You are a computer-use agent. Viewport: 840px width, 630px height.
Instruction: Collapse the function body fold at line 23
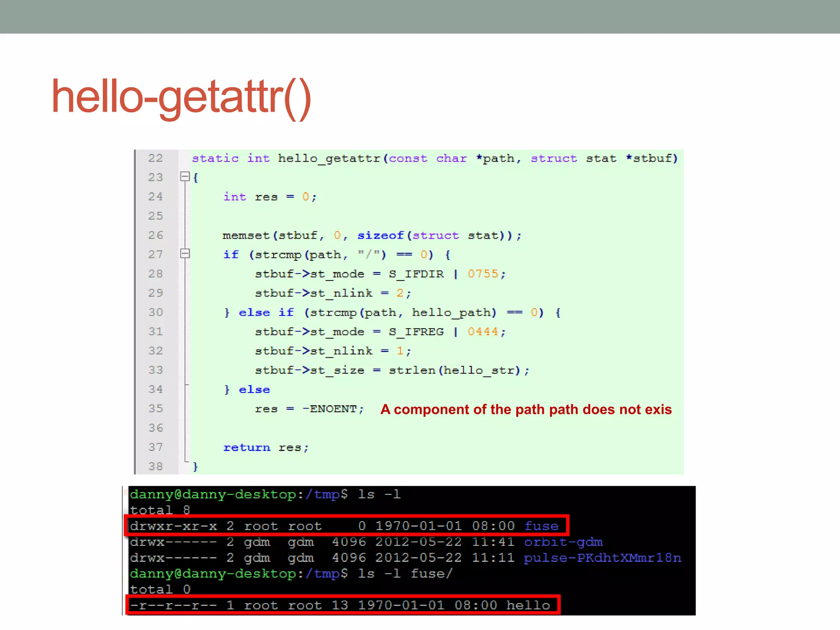click(185, 177)
